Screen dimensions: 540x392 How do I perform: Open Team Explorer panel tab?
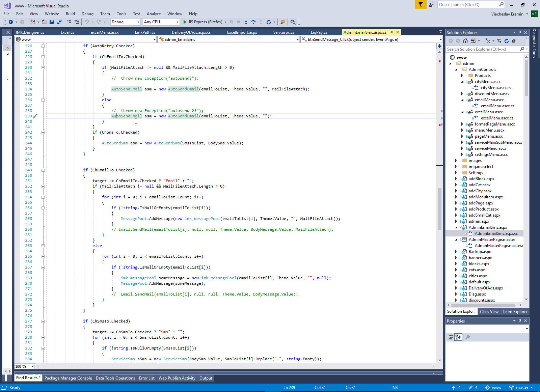[x=515, y=312]
